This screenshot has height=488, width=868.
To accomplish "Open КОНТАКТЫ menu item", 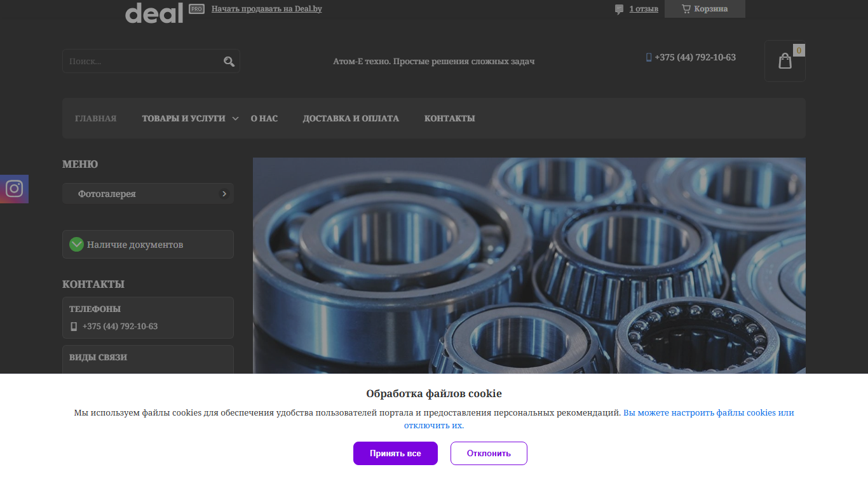I will tap(449, 118).
